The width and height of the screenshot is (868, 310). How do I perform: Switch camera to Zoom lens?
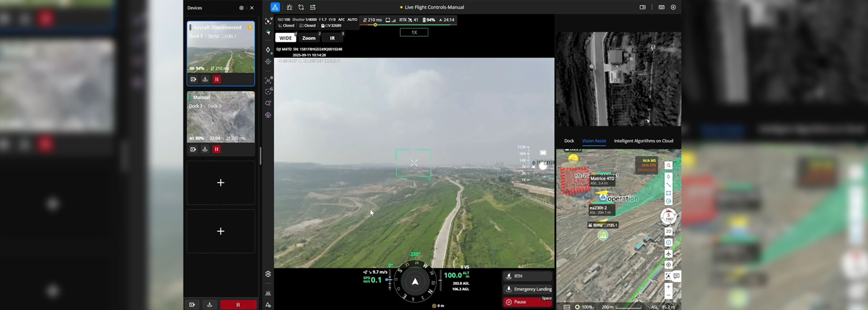point(309,38)
